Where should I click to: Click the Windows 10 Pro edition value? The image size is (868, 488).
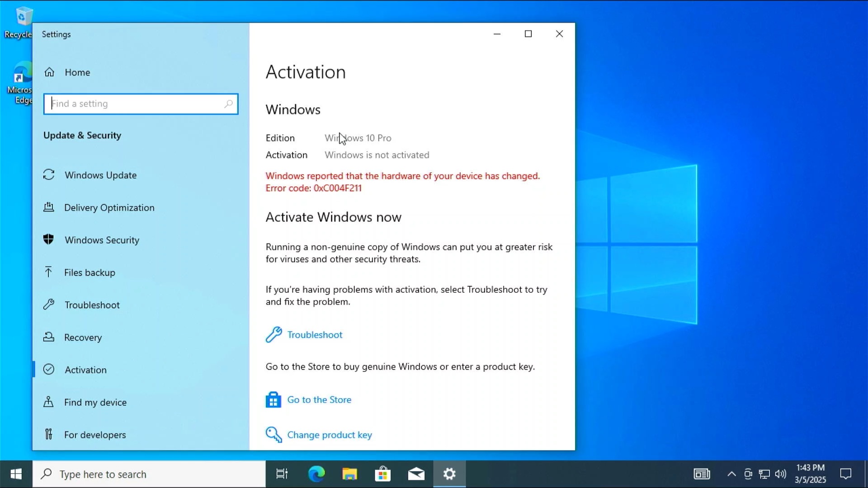point(358,138)
